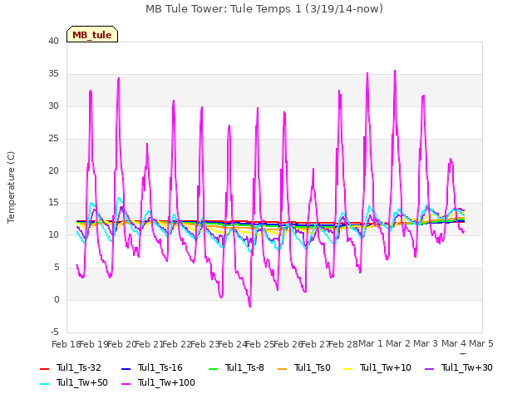The height and width of the screenshot is (399, 532).
Task: Click the 5 y-axis tick label
Action: click(x=57, y=268)
